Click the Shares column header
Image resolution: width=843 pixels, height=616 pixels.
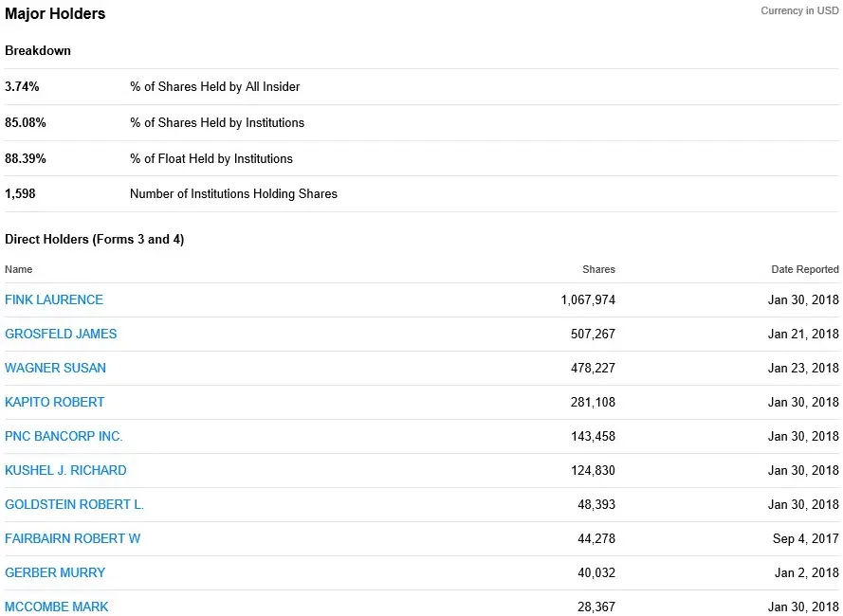[598, 269]
